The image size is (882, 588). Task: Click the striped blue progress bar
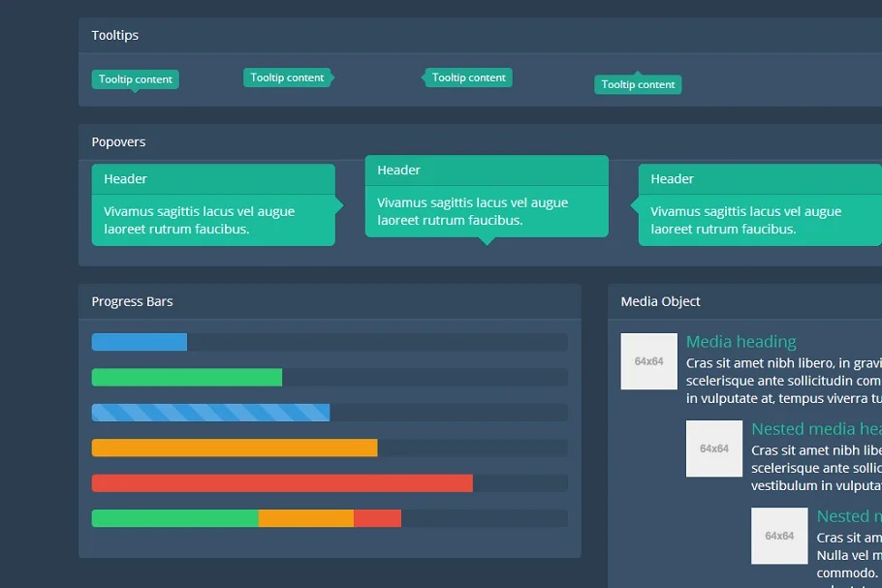click(x=210, y=413)
